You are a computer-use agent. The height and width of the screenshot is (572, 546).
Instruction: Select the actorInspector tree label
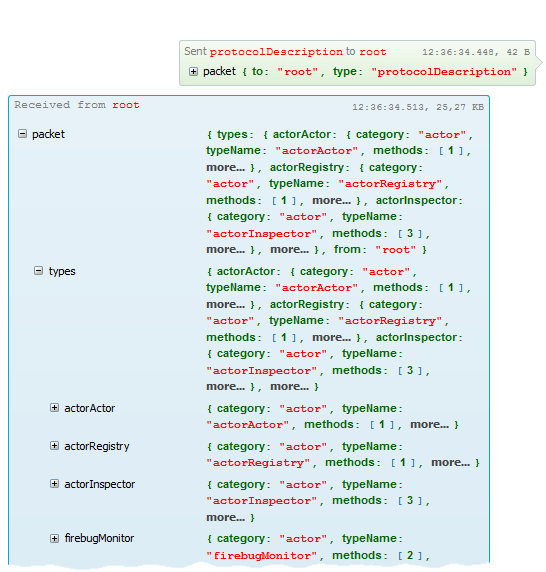[100, 484]
